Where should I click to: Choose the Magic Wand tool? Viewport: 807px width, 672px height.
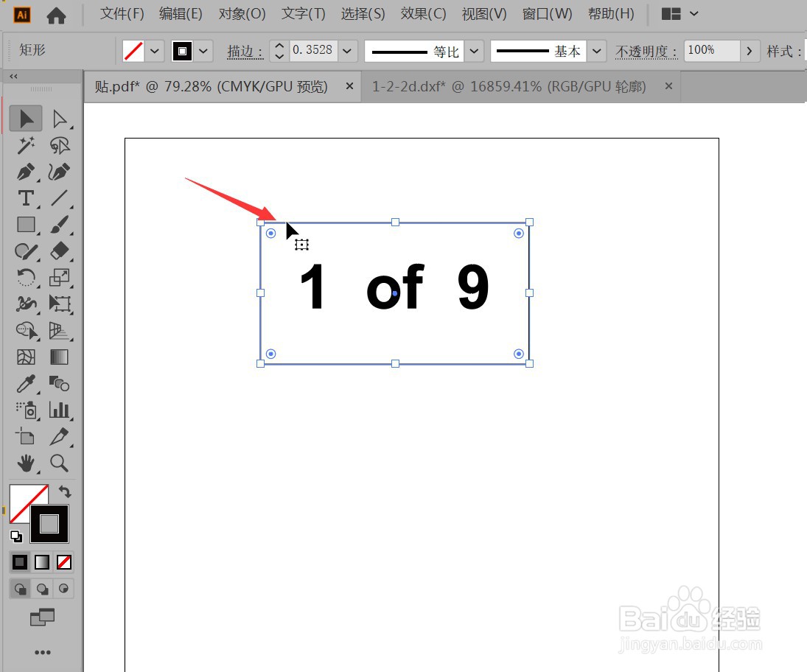pyautogui.click(x=26, y=146)
